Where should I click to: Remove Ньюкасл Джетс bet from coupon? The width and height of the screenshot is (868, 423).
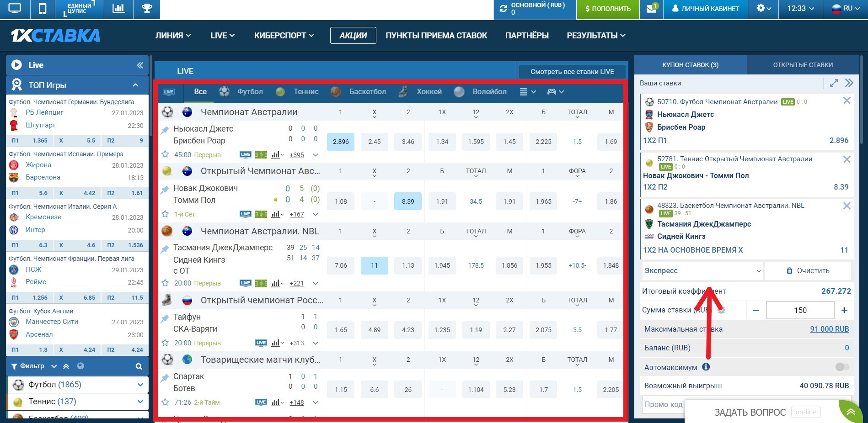pos(847,100)
